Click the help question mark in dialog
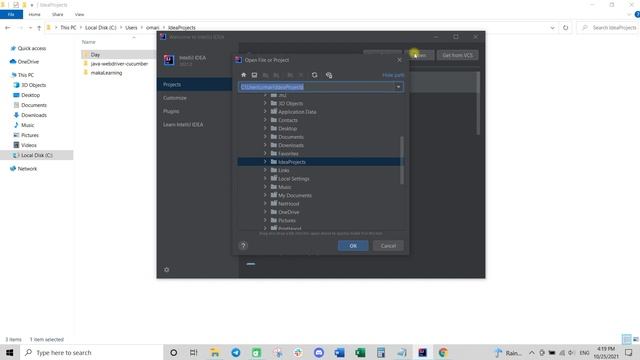Viewport: 640px width, 360px height. coord(243,245)
